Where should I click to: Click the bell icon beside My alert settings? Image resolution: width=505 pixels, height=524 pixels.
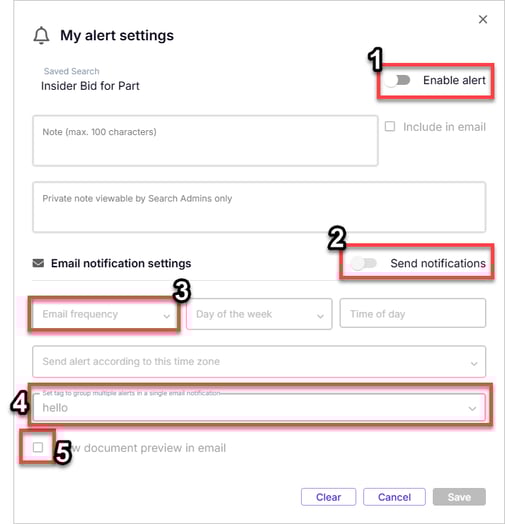coord(41,35)
